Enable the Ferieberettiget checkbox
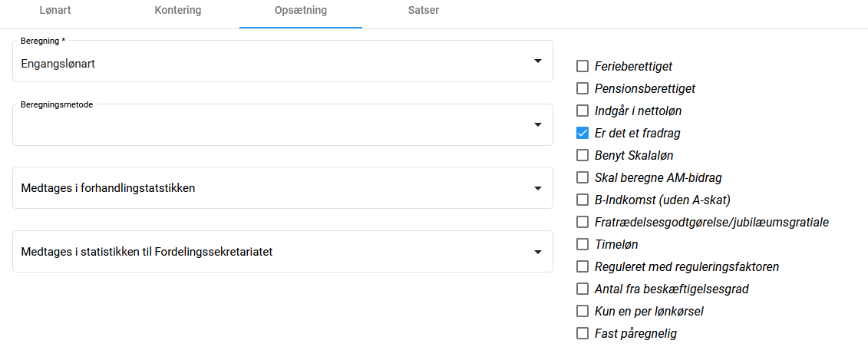 (583, 67)
